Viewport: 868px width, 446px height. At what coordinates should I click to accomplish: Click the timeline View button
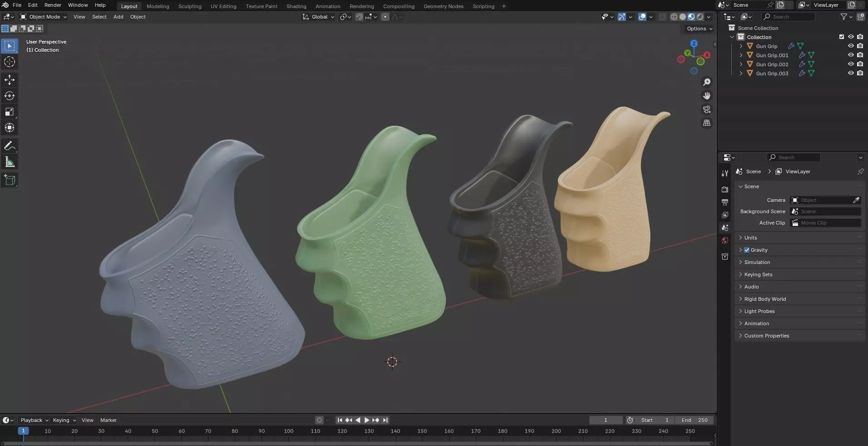coord(88,420)
